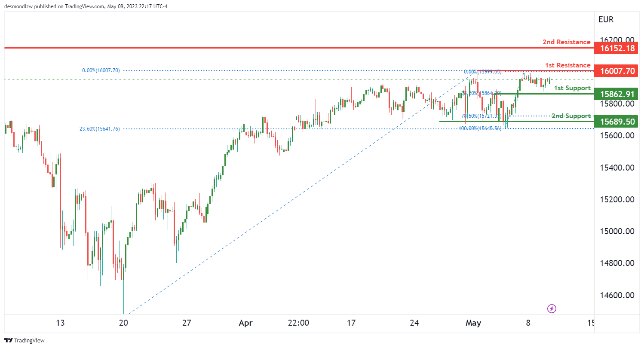Click the "20" date on time axis
644x348 pixels.
(123, 322)
